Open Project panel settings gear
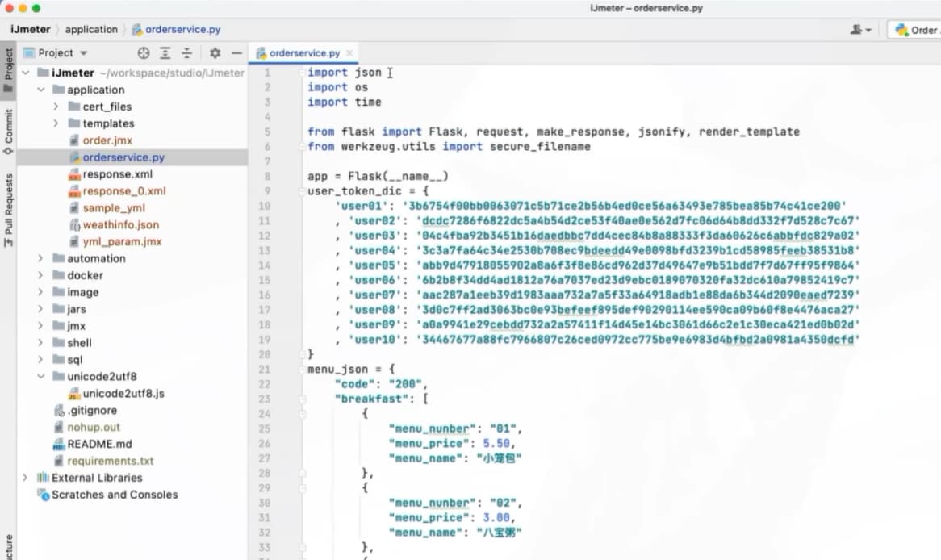 215,52
